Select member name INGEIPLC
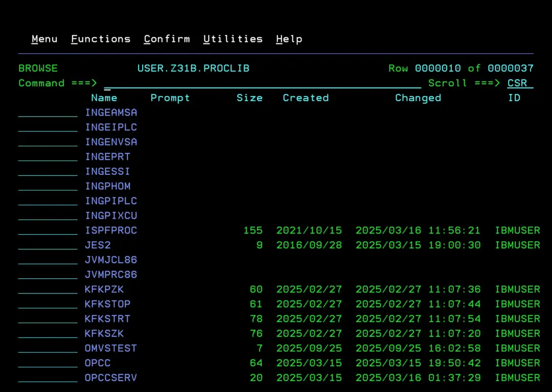Screen dimensions: 552x392 pos(111,127)
